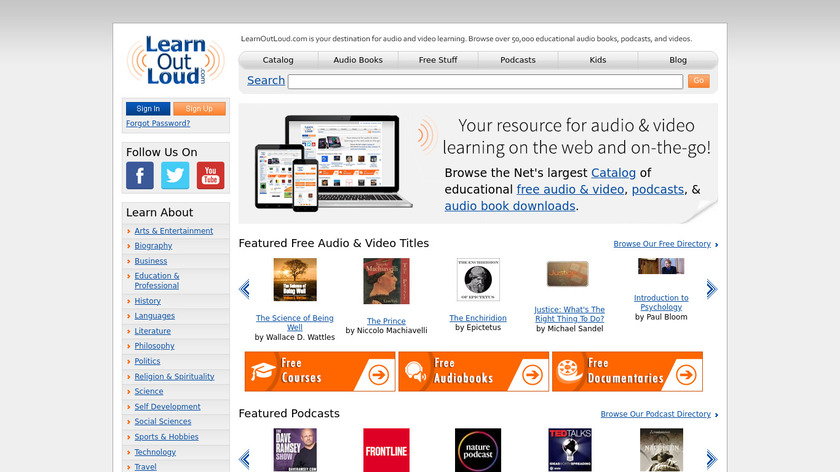Open the Audio Books tab
The width and height of the screenshot is (840, 472).
coord(358,60)
